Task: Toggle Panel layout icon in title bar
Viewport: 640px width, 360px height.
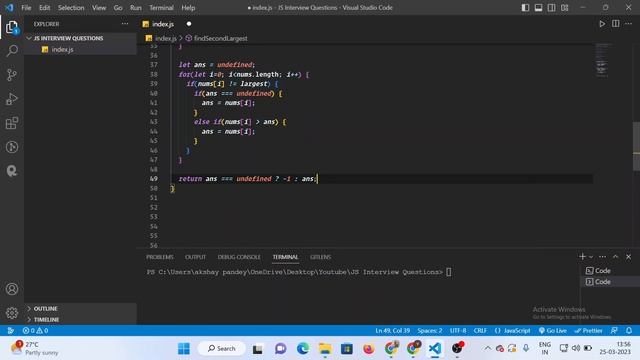Action: [x=538, y=8]
